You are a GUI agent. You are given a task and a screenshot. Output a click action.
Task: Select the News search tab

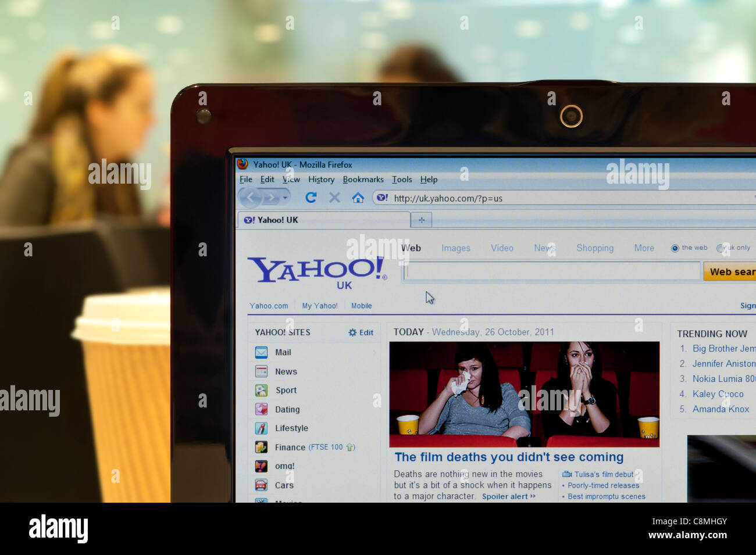545,248
